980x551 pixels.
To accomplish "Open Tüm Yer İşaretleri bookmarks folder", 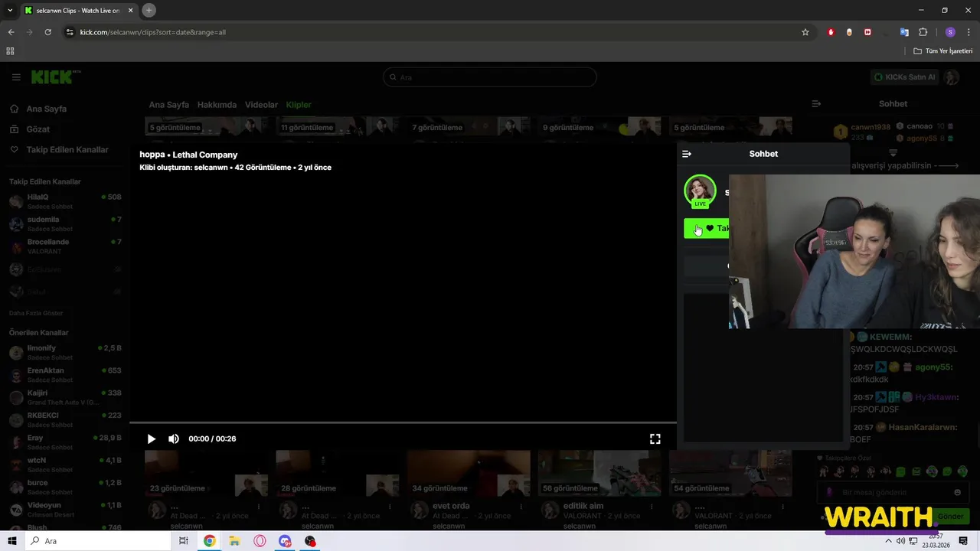I will click(x=943, y=51).
